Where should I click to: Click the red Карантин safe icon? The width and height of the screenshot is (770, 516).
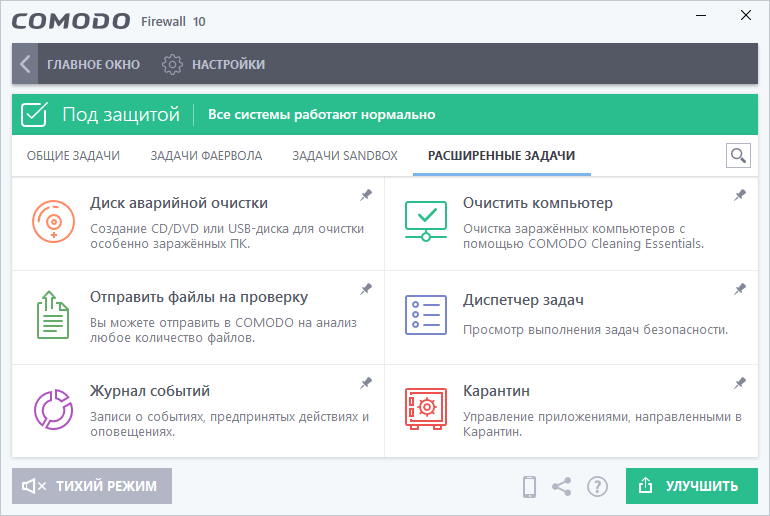tap(426, 408)
